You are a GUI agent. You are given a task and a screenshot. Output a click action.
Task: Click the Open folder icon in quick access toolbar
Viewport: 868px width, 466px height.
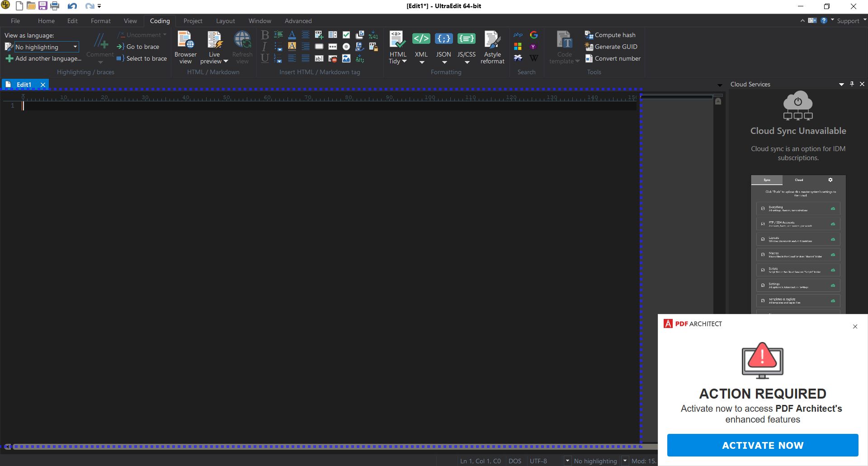31,6
